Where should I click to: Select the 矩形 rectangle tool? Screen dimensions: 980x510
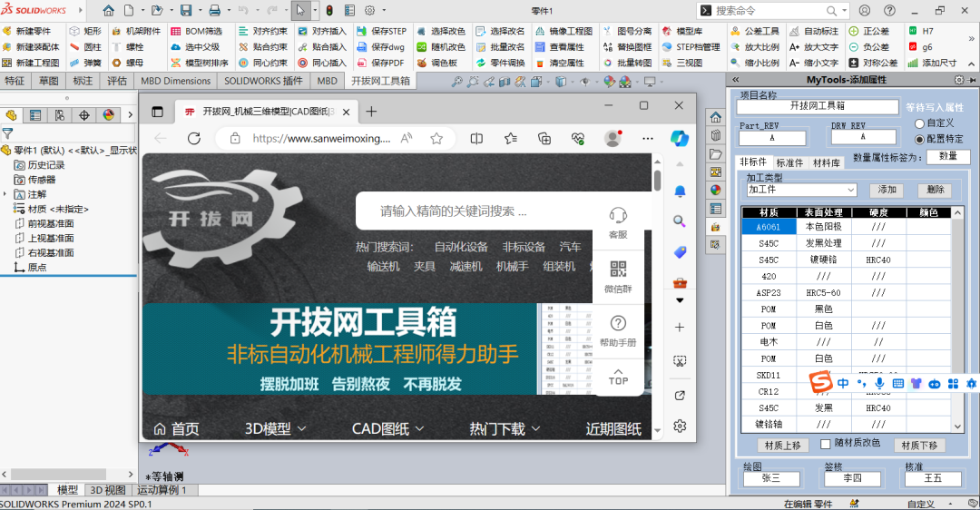pos(86,31)
